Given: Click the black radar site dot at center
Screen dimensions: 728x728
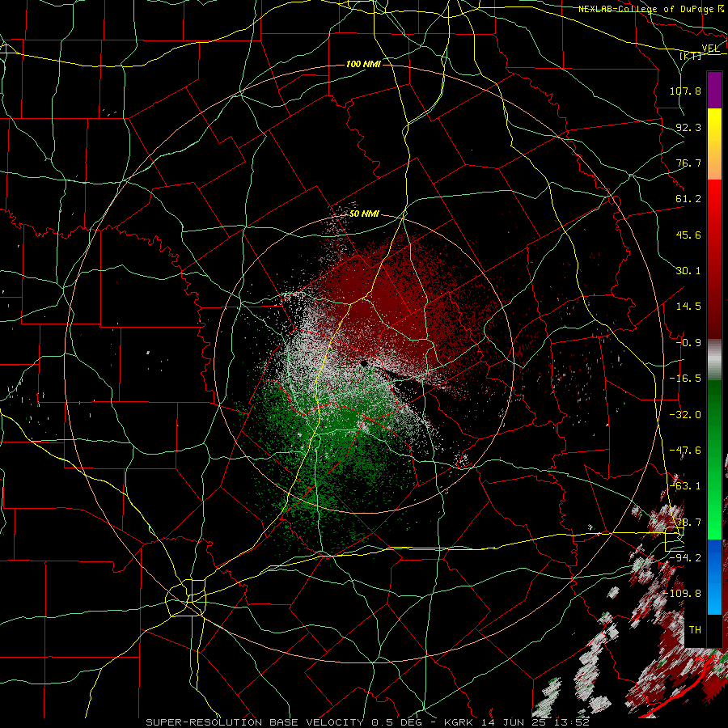Looking at the screenshot, I should click(x=365, y=363).
